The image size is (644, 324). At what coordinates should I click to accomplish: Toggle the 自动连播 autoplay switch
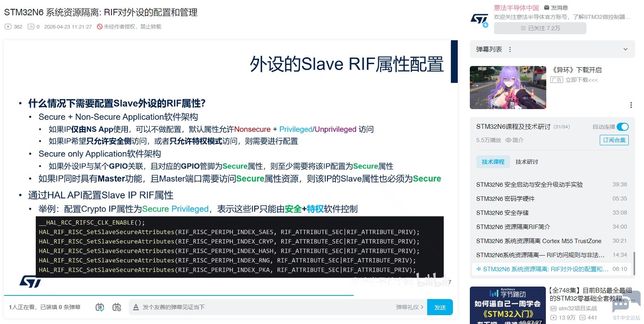[x=623, y=127]
